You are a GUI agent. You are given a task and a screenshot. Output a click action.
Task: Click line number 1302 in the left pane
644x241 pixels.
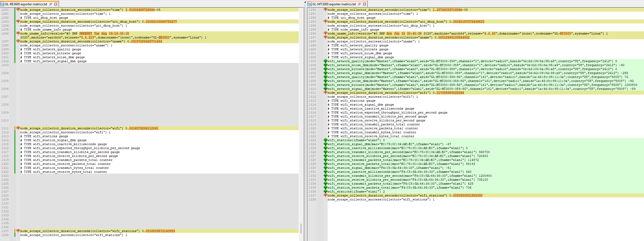5,61
